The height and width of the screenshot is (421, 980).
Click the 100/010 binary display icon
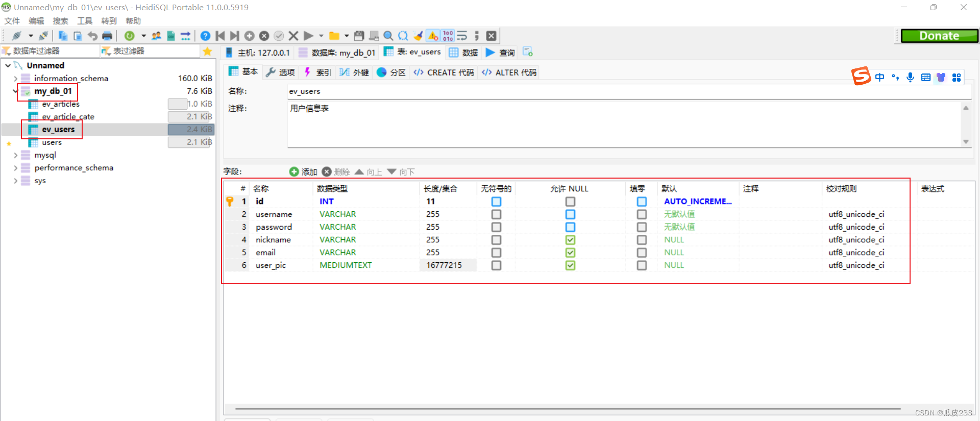pyautogui.click(x=448, y=36)
